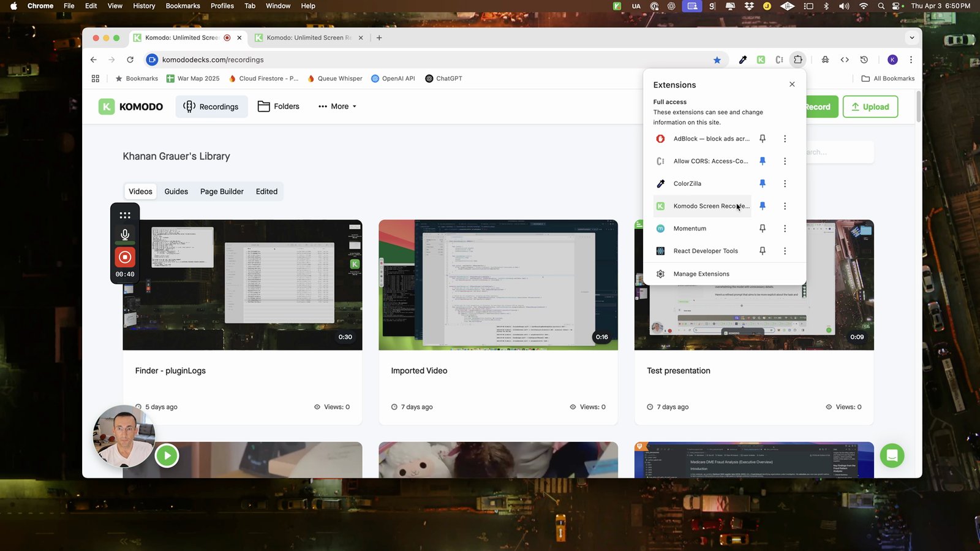The image size is (980, 551).
Task: Click Manage Extensions gear entry
Action: click(x=725, y=274)
